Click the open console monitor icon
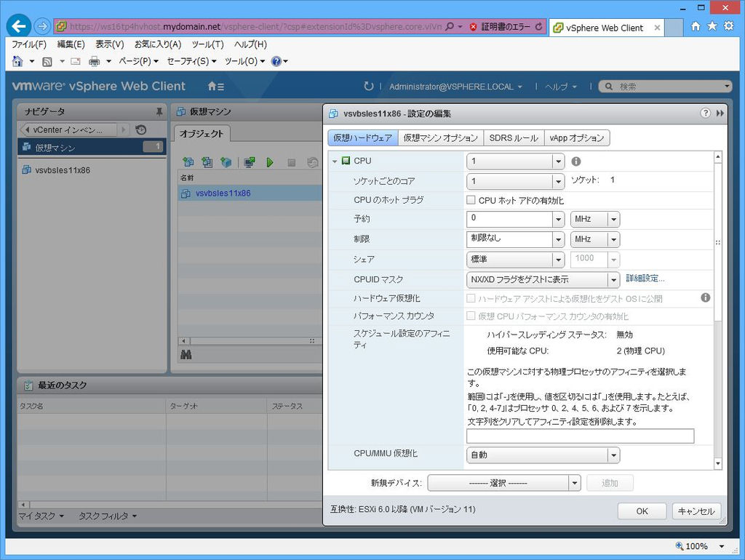 (250, 162)
